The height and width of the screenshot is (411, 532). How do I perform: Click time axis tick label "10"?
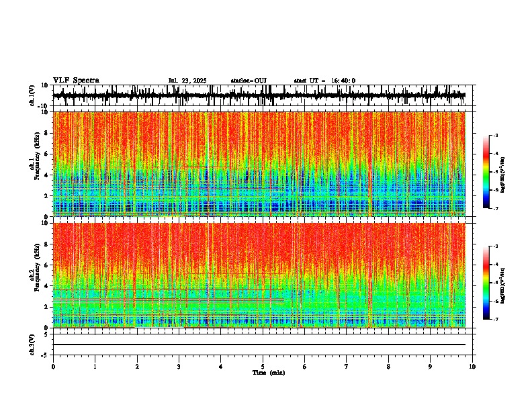[x=472, y=367]
